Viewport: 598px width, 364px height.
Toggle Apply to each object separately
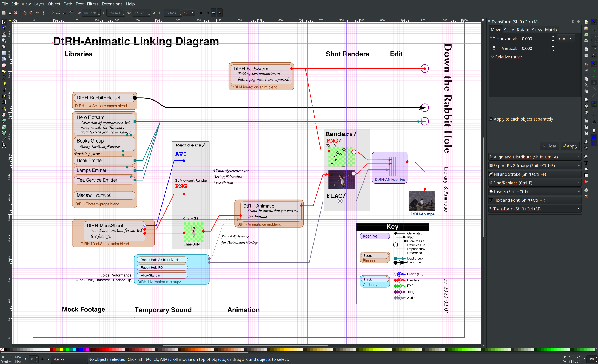491,119
